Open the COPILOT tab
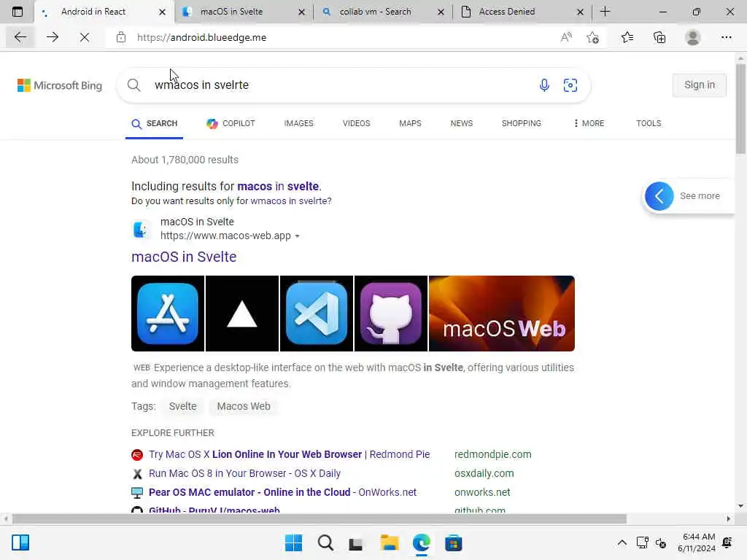This screenshot has height=560, width=747. point(231,123)
